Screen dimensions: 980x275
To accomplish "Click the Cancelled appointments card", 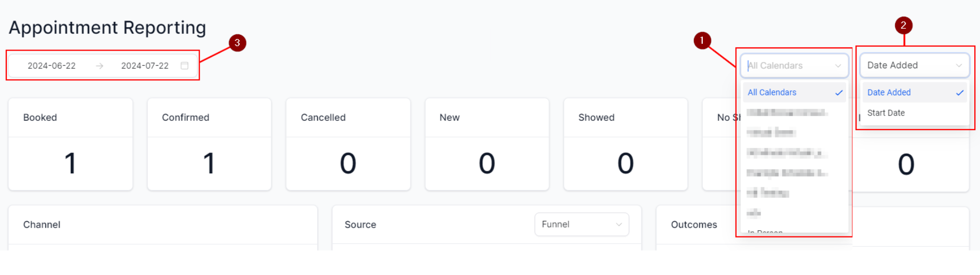I will (x=348, y=144).
